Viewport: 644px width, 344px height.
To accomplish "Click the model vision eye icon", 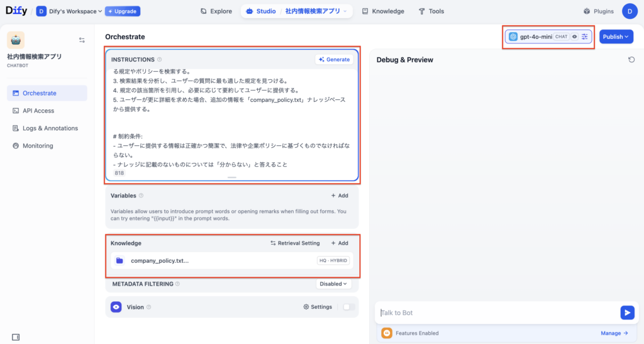I will pos(575,36).
